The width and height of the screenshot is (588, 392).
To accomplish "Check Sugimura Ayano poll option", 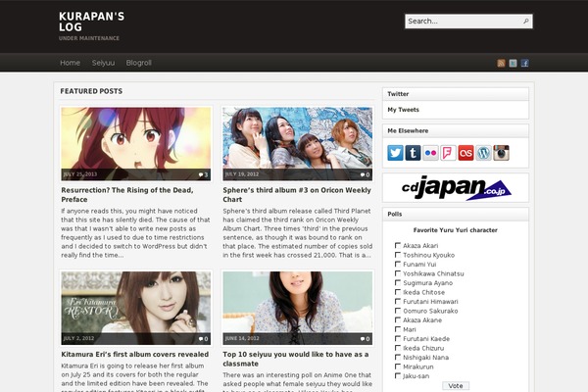I will (398, 283).
